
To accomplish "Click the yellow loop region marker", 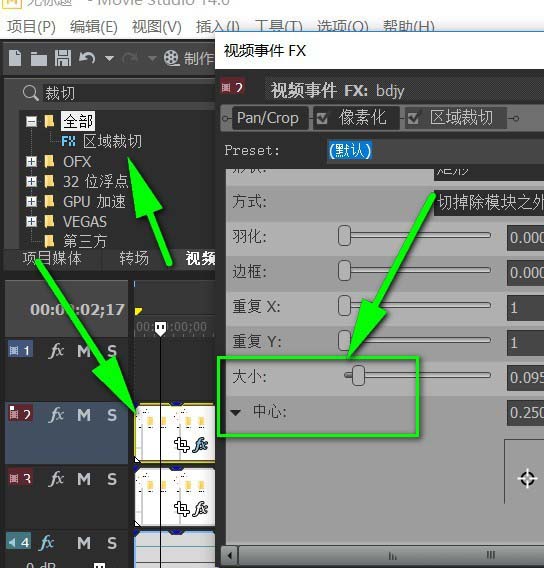I will [138, 311].
